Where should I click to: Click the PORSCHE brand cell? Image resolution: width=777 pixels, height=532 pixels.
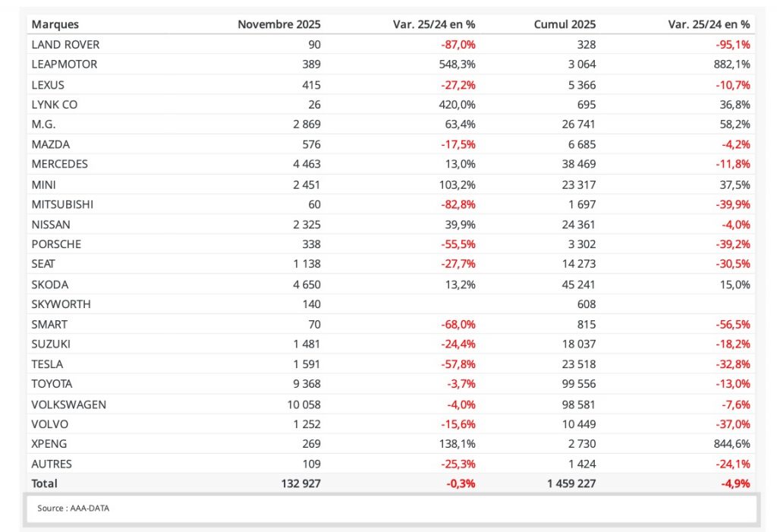coord(56,244)
